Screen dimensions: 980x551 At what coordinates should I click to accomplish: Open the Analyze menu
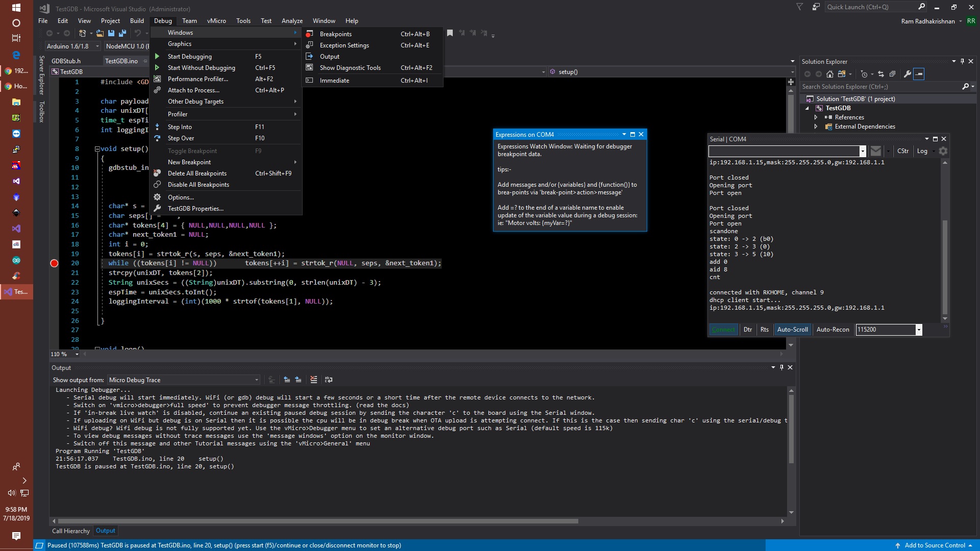pos(292,21)
